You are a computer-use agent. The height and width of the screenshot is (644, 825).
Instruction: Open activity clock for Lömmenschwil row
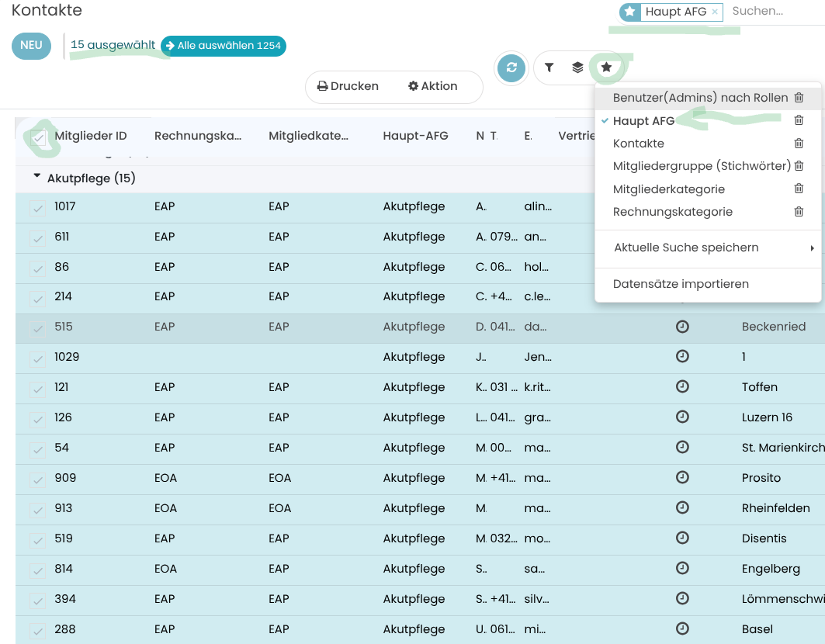pyautogui.click(x=682, y=599)
